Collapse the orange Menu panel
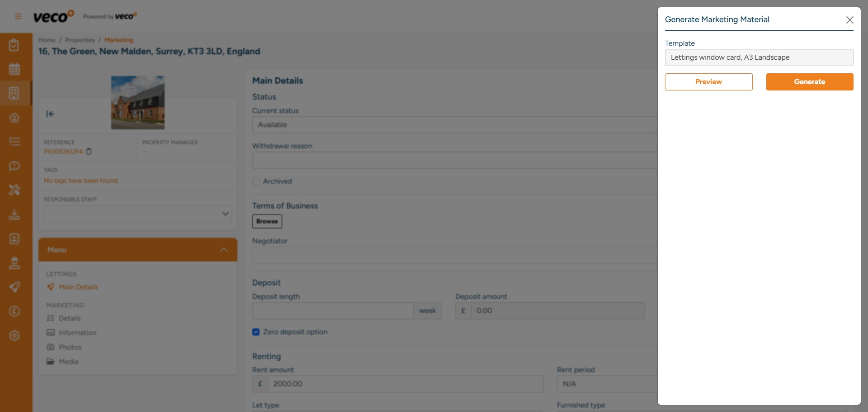Screen dimensions: 868x412 click(x=223, y=249)
